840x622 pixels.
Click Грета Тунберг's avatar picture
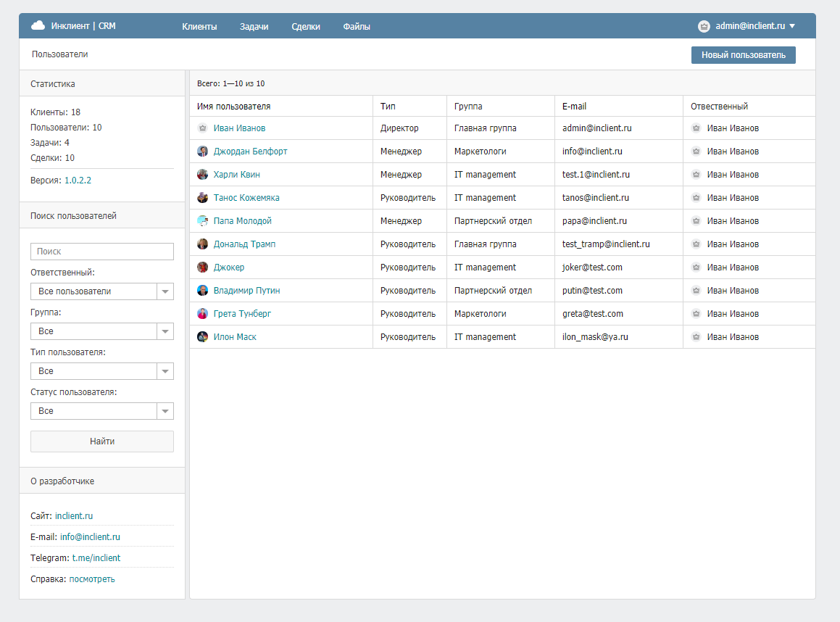click(203, 314)
